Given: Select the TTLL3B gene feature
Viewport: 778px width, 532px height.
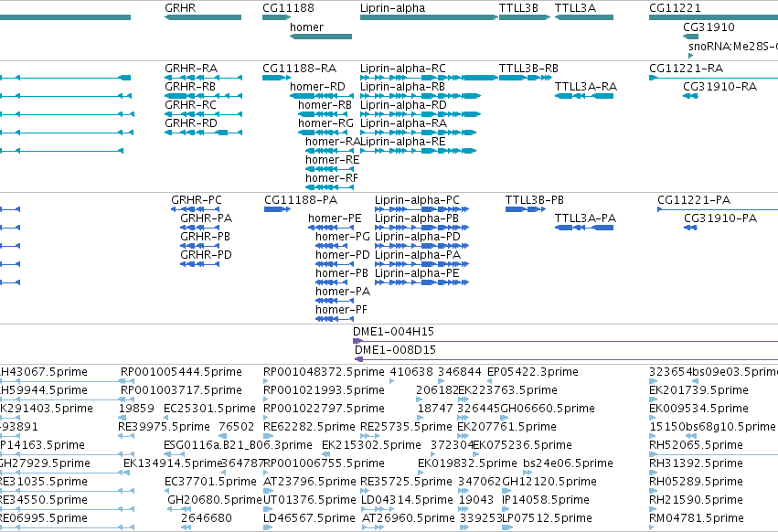Looking at the screenshot, I should click(x=525, y=17).
